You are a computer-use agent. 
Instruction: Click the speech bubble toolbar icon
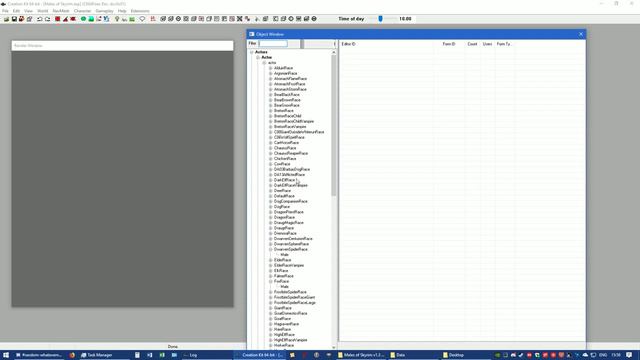coord(142,19)
